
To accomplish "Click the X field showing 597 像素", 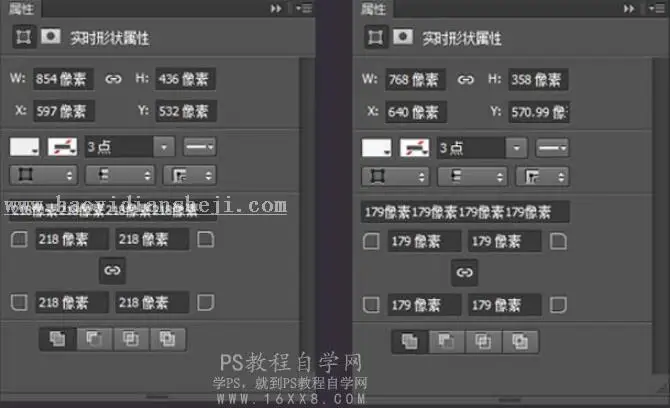I will point(64,112).
